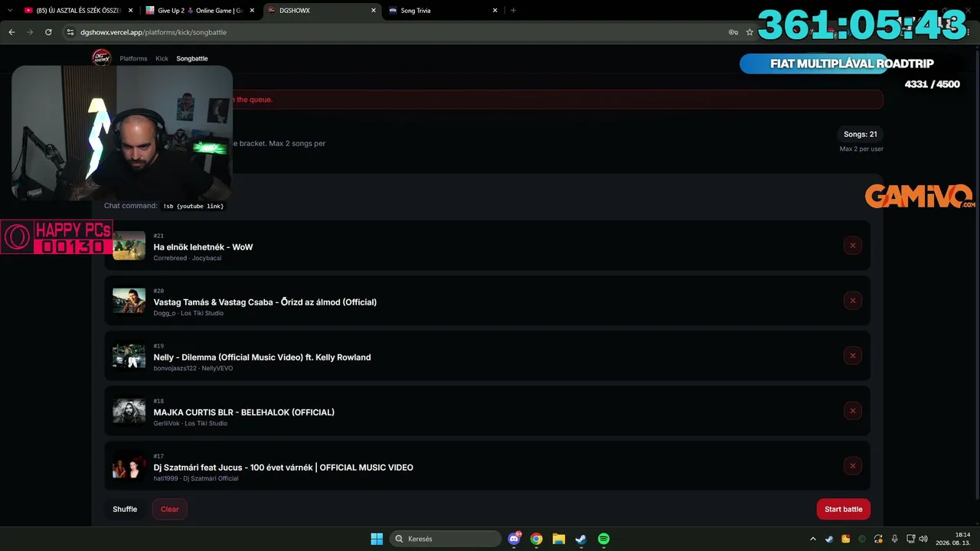Open a new browser tab
Viewport: 980px width, 551px height.
[x=513, y=11]
